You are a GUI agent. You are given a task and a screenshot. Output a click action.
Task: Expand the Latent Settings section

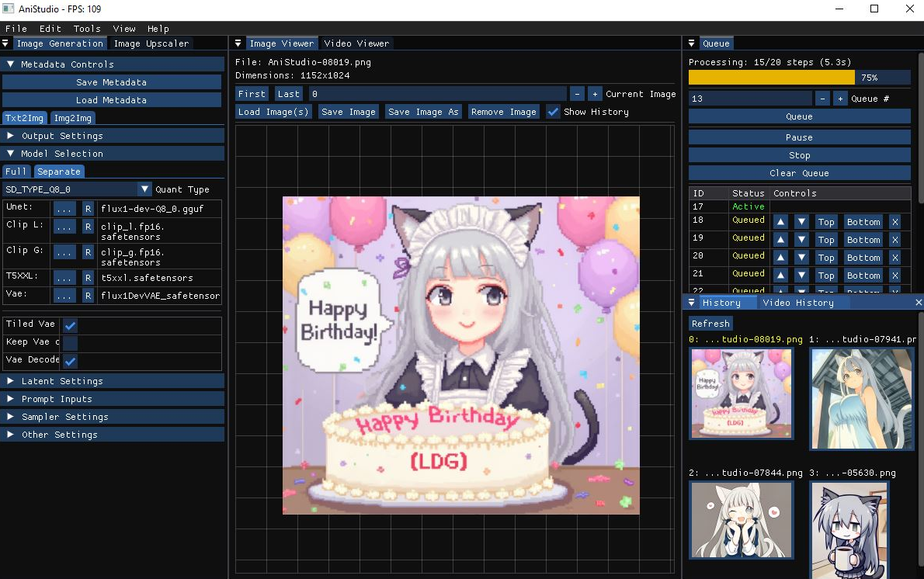(x=113, y=381)
